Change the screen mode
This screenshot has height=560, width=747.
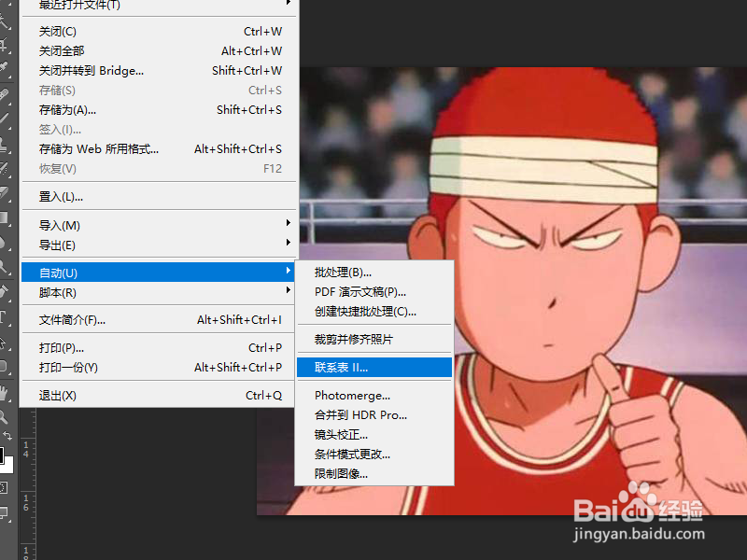coord(4,512)
